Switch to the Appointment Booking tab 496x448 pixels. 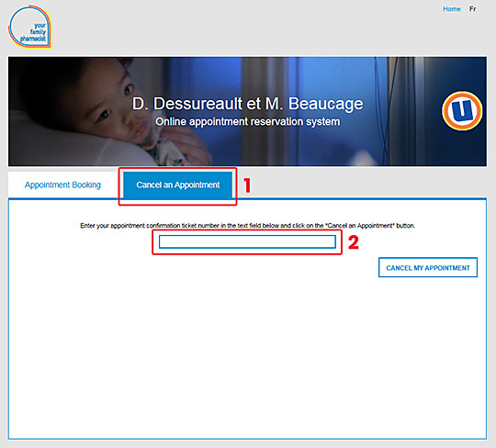tap(62, 185)
